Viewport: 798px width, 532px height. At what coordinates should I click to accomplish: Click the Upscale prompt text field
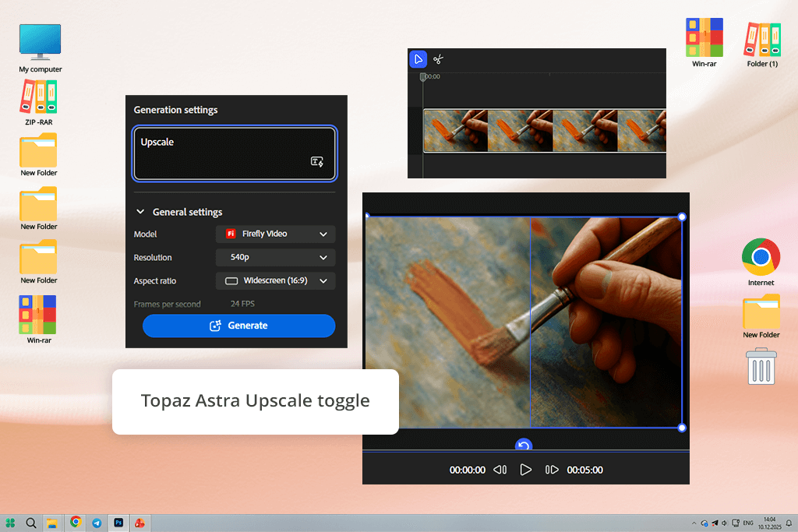coord(235,153)
